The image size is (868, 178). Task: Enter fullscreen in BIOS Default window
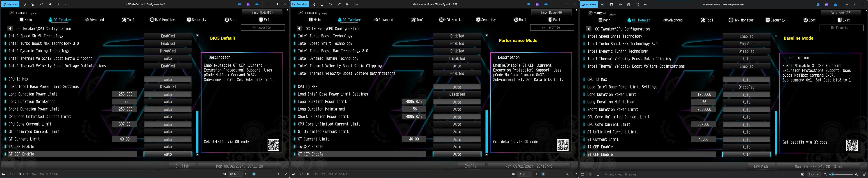tap(286, 174)
